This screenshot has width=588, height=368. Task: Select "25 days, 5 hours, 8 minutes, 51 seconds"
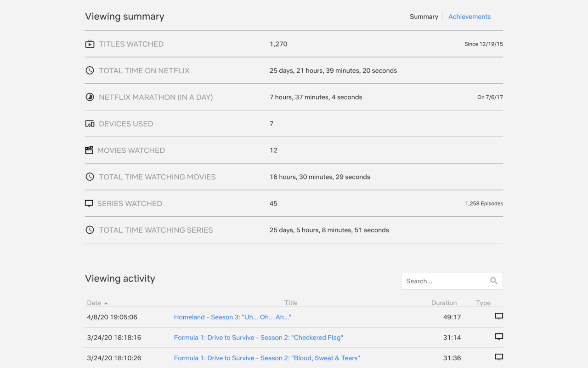coord(329,230)
